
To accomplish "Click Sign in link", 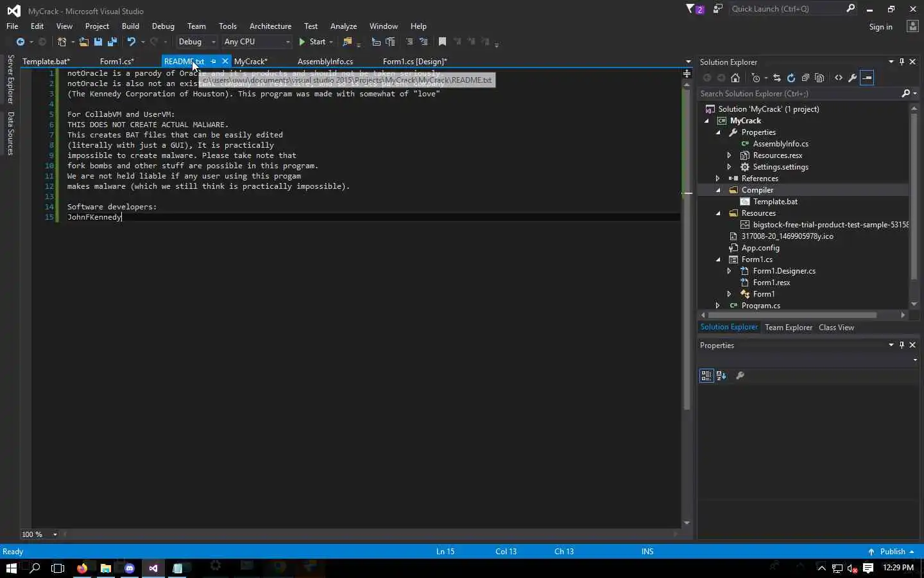I will pyautogui.click(x=880, y=27).
